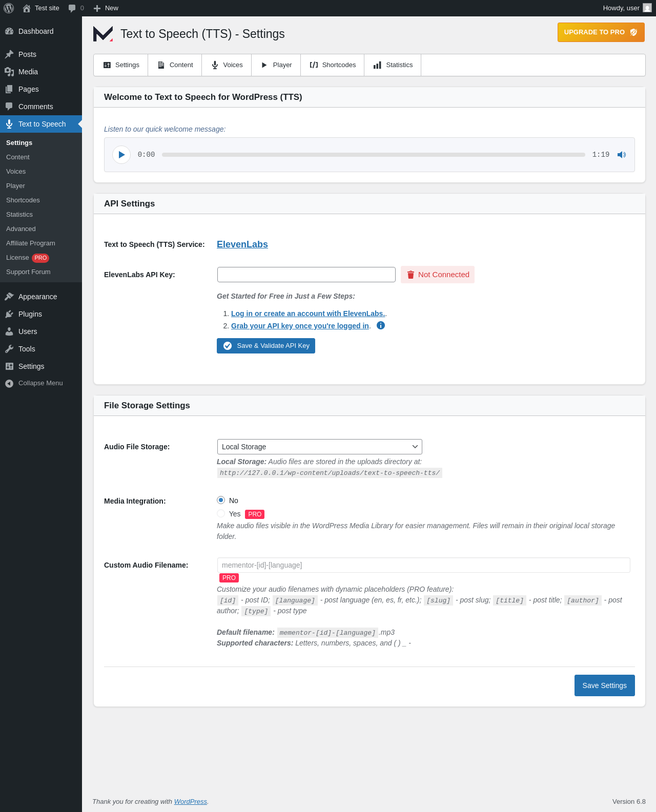Mute the welcome audio speaker icon

click(622, 155)
